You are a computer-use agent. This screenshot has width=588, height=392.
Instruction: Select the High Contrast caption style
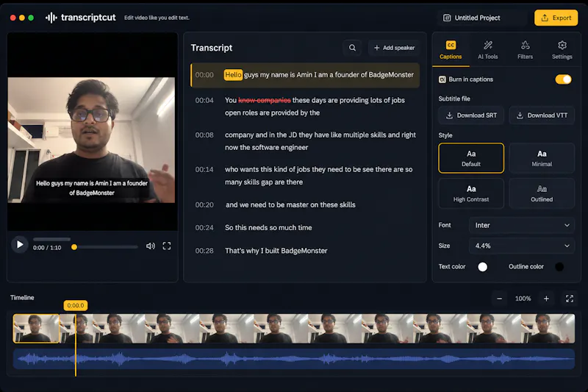[471, 193]
